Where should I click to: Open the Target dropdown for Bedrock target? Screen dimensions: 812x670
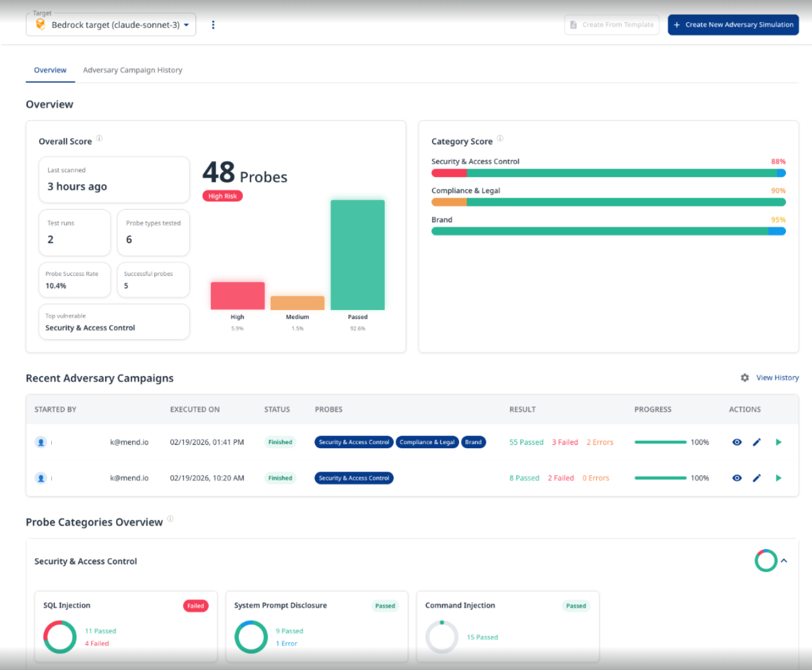111,25
